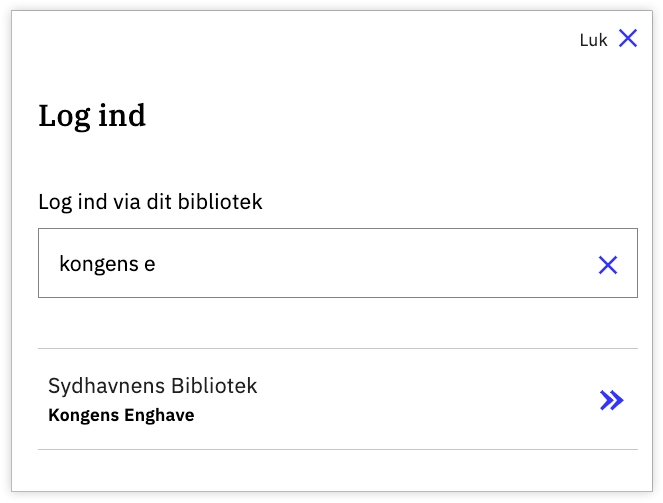Close the login dialog with Luk
The width and height of the screenshot is (663, 503).
pos(608,40)
